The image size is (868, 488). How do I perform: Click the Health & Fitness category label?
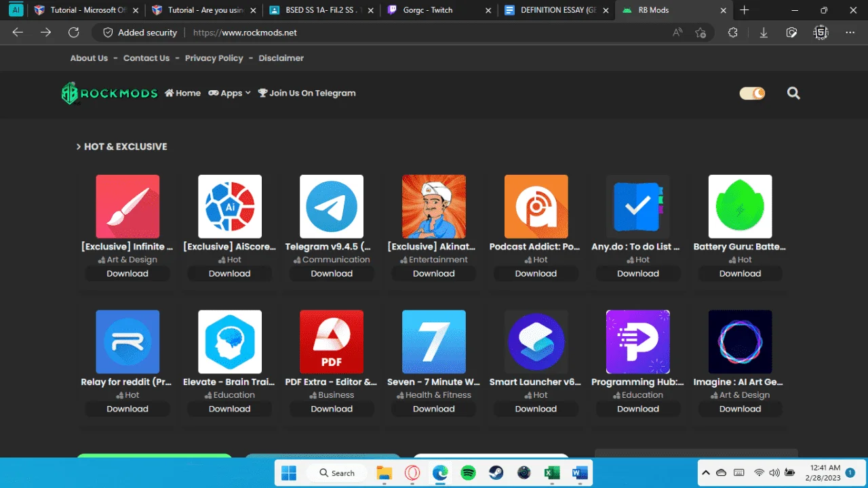click(x=434, y=395)
